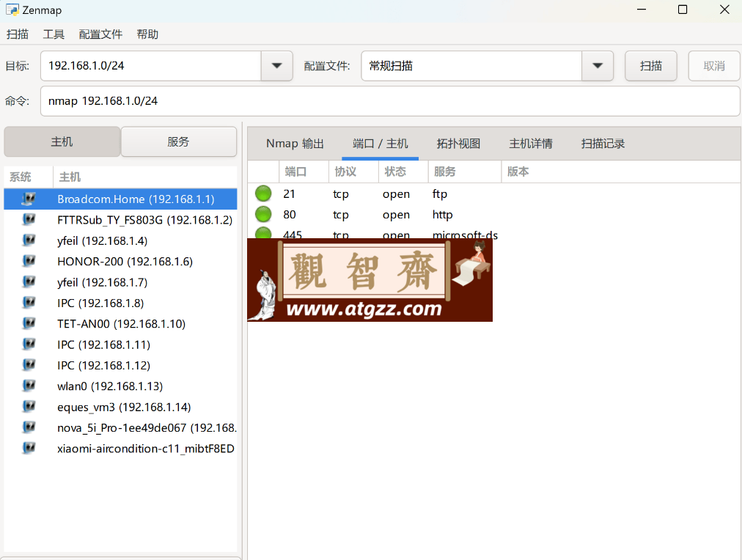742x560 pixels.
Task: Click OS icon beside HONOR-200 host
Action: pyautogui.click(x=29, y=262)
